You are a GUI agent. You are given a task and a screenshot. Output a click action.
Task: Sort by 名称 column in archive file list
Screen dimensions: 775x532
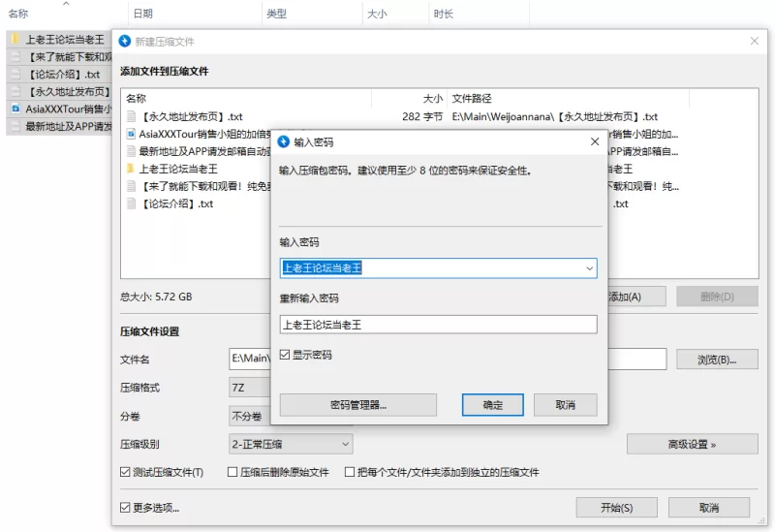[246, 99]
